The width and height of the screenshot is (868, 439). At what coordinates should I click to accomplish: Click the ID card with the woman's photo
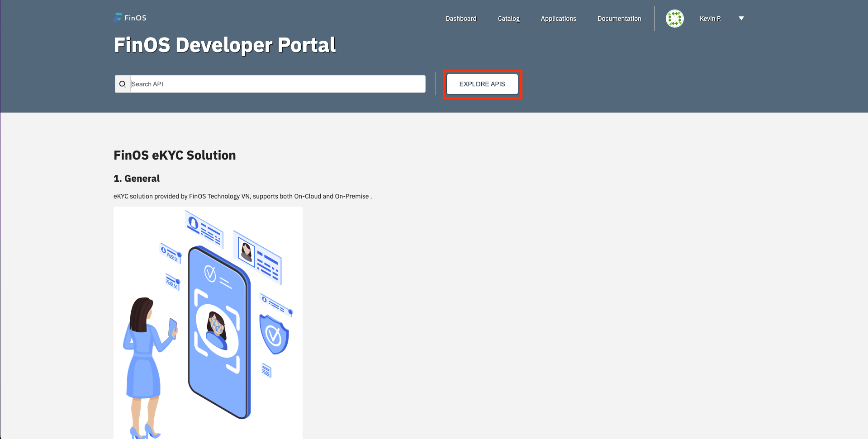click(257, 257)
